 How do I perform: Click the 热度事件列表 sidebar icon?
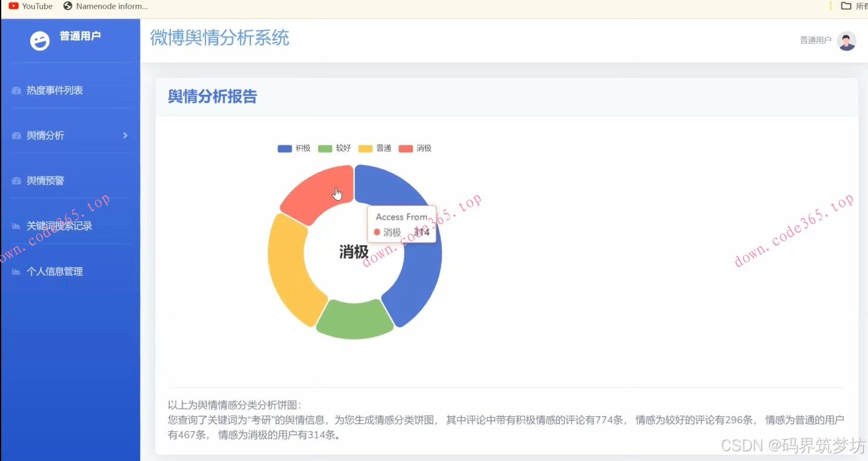click(x=16, y=90)
